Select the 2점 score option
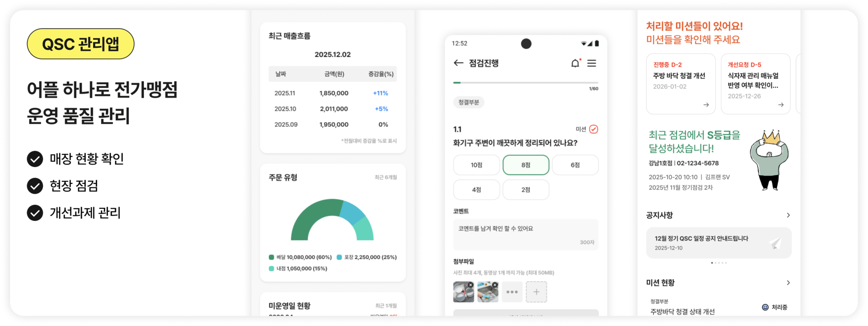The height and width of the screenshot is (326, 868). (526, 190)
